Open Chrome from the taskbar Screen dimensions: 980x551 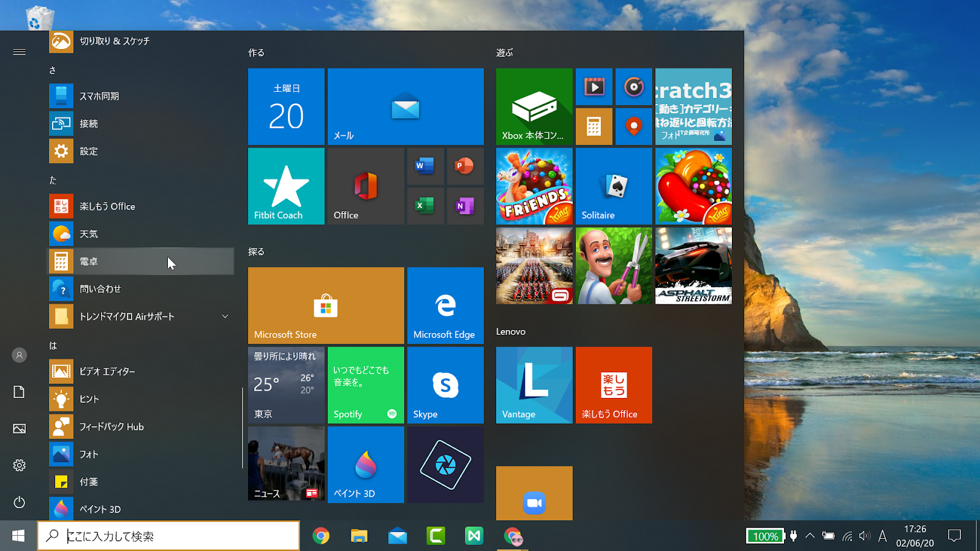click(x=321, y=536)
